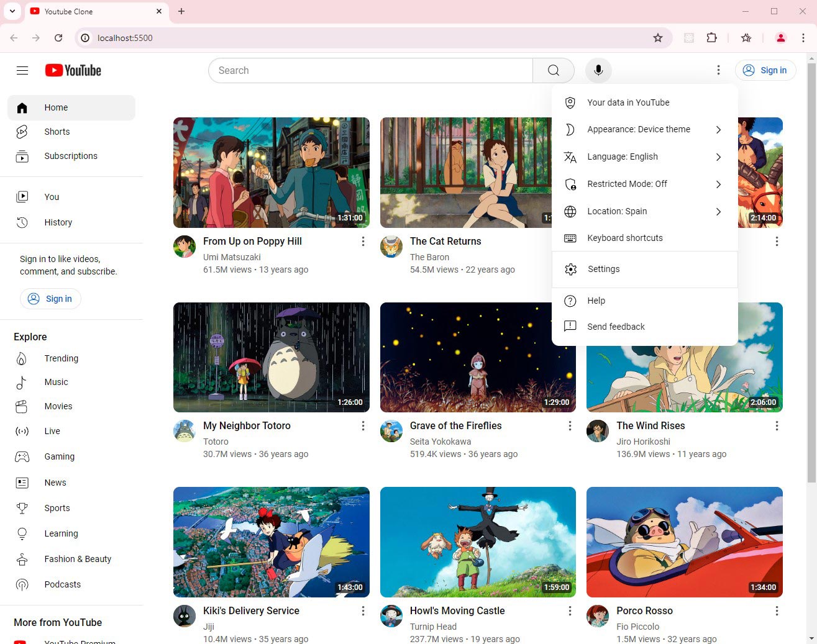Choose Send feedback

[x=644, y=327]
